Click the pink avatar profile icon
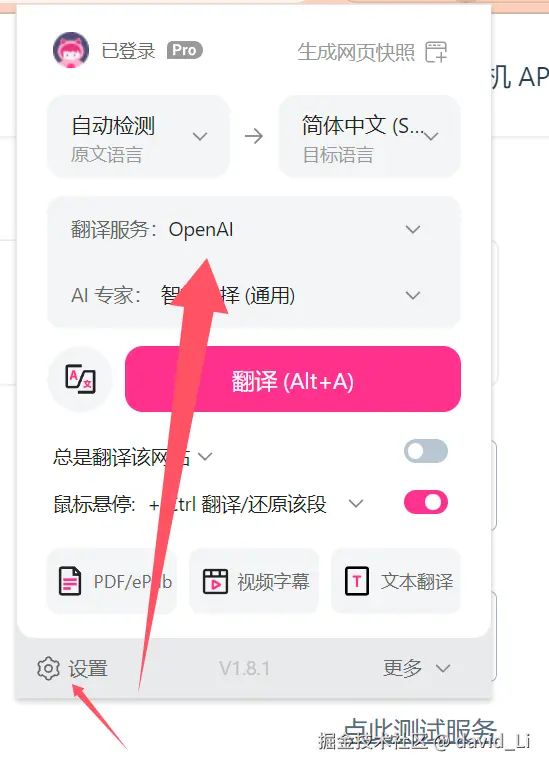 coord(71,50)
